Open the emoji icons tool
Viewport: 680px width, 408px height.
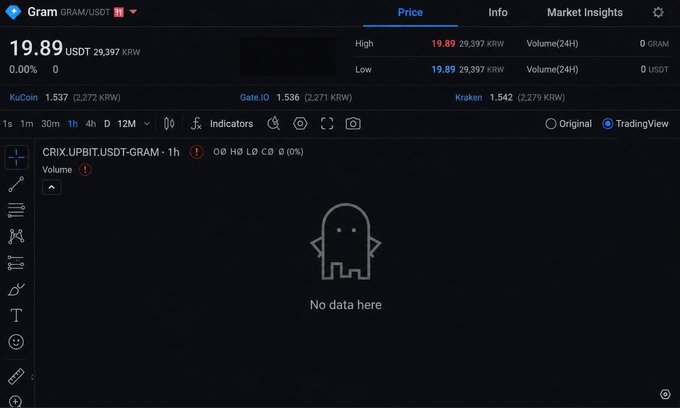(x=16, y=342)
